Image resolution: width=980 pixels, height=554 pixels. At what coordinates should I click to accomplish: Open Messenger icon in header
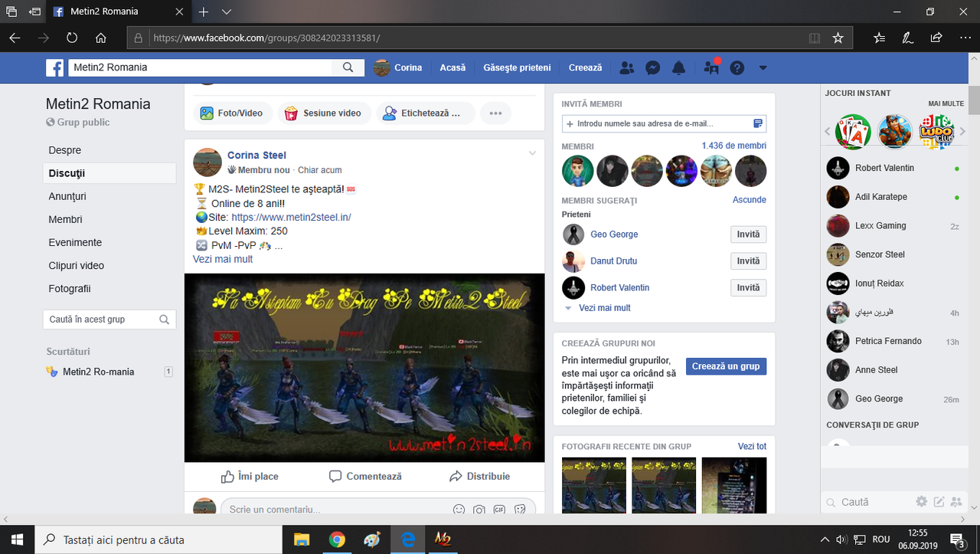(653, 67)
